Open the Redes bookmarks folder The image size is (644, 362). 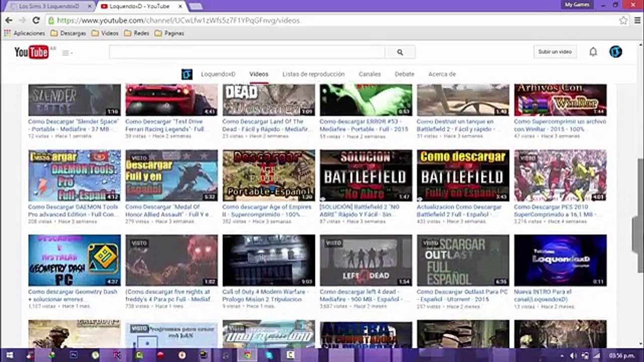point(137,33)
